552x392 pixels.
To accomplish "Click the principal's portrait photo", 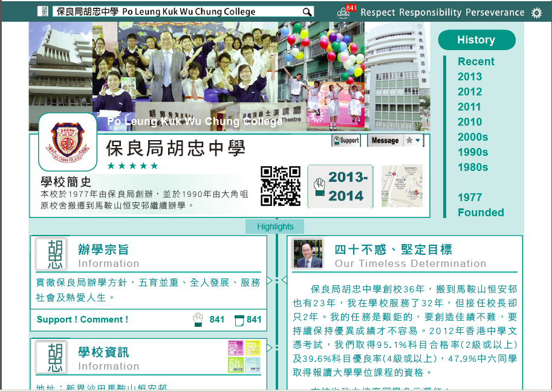I will 308,254.
